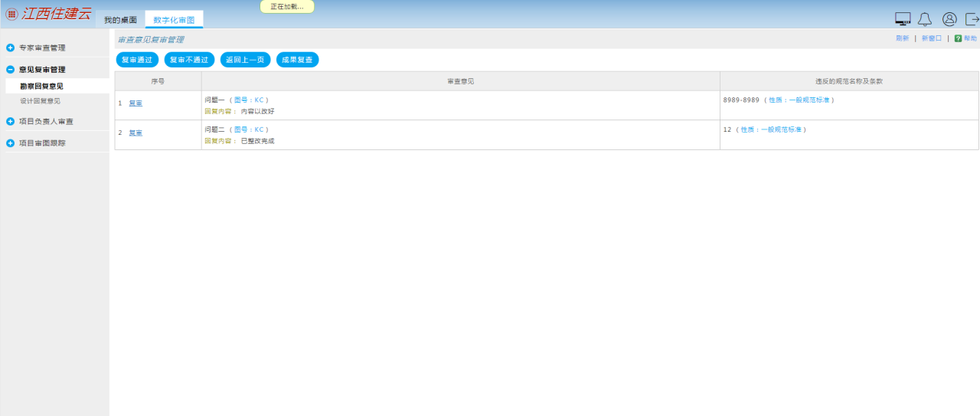Click 图号：KC in 问题二 row
980x416 pixels.
(249, 129)
